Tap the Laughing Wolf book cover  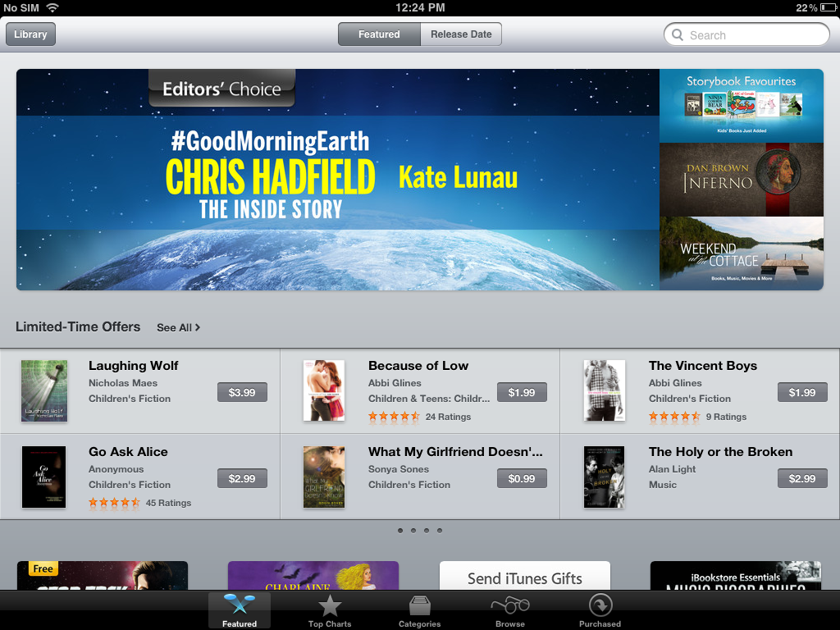click(x=44, y=391)
